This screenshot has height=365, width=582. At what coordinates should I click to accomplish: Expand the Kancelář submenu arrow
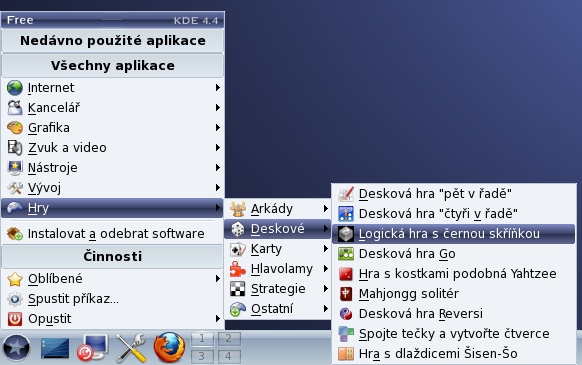pos(218,108)
